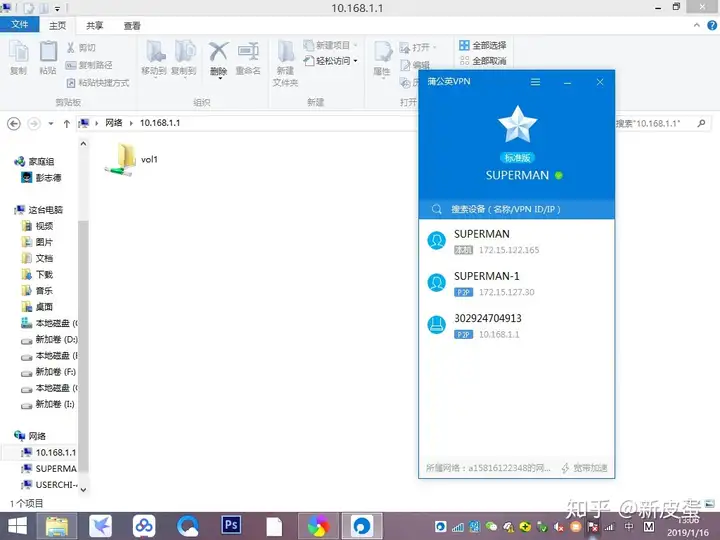Open 下载 folder in the navigation pane
This screenshot has width=720, height=540.
point(38,275)
